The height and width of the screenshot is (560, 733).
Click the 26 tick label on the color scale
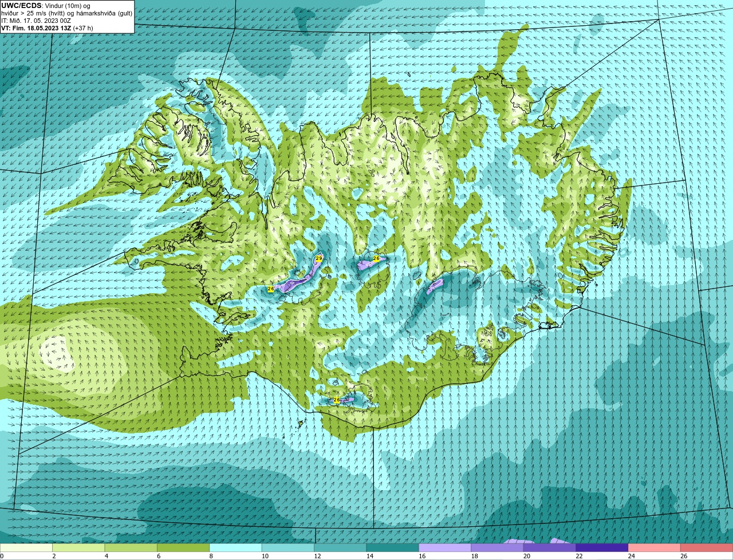click(x=684, y=556)
